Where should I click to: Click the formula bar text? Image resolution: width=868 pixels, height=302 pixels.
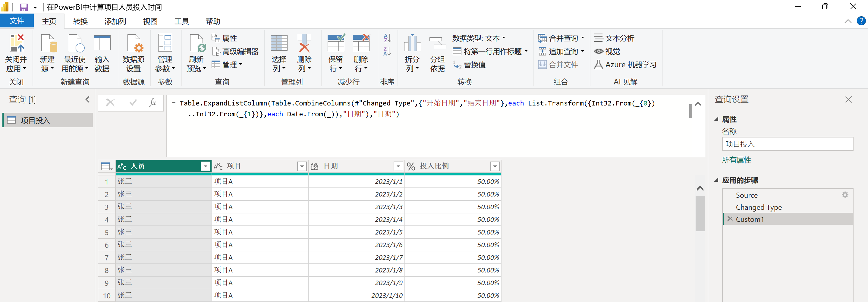click(x=413, y=109)
